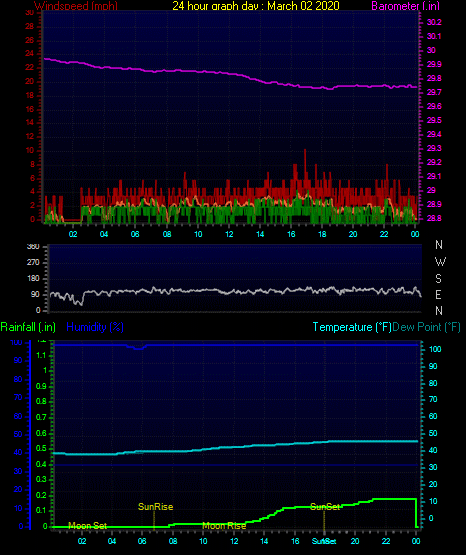Click the Humidity (%) legend label
The width and height of the screenshot is (466, 555).
pos(95,327)
